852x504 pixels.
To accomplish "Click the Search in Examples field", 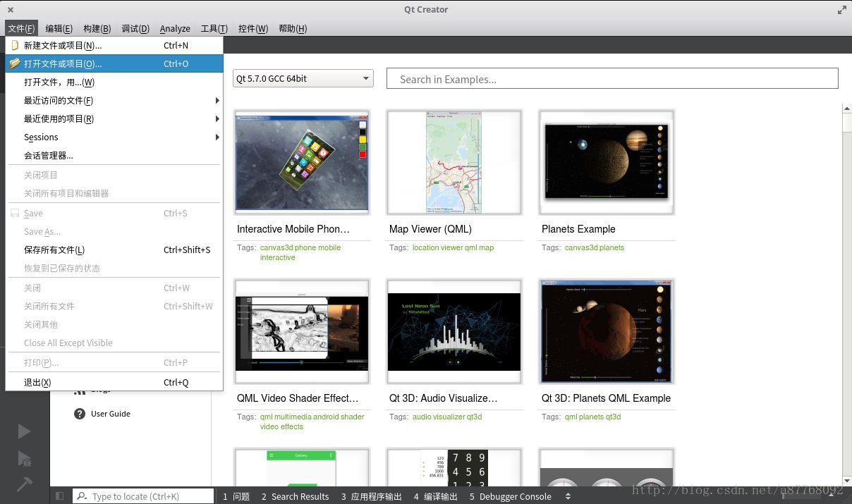I will coord(612,79).
